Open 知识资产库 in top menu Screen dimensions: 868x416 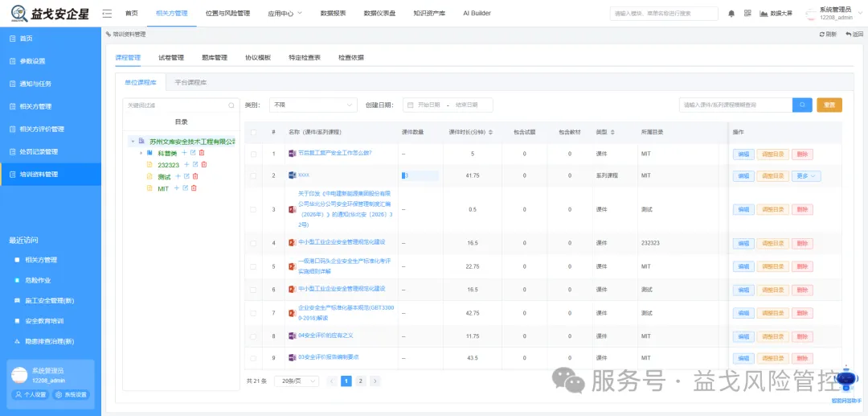point(429,14)
